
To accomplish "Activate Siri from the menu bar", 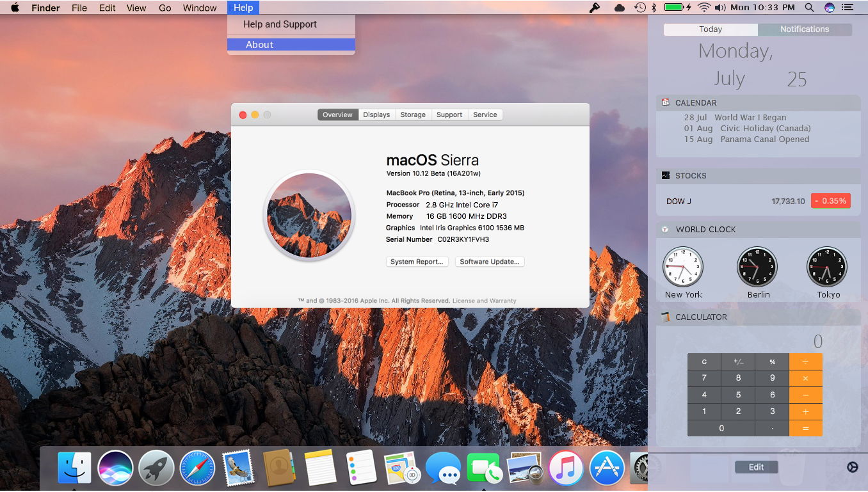I will [830, 8].
